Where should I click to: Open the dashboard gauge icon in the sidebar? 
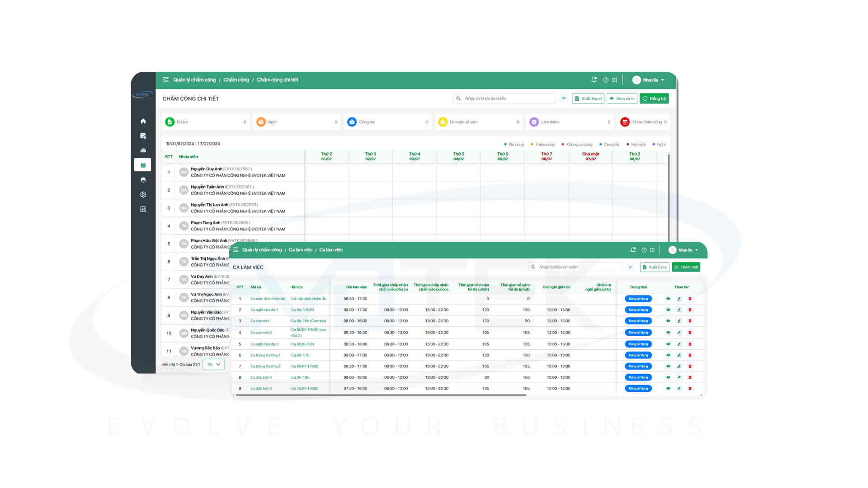(143, 150)
